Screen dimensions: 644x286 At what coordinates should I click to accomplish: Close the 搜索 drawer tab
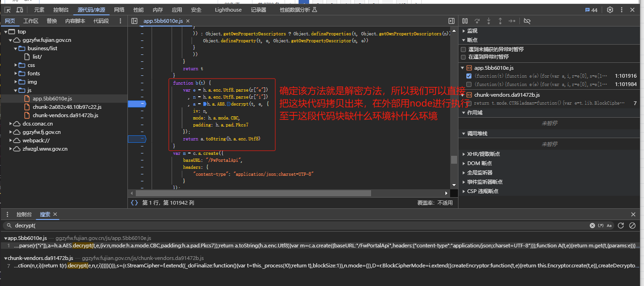point(55,214)
